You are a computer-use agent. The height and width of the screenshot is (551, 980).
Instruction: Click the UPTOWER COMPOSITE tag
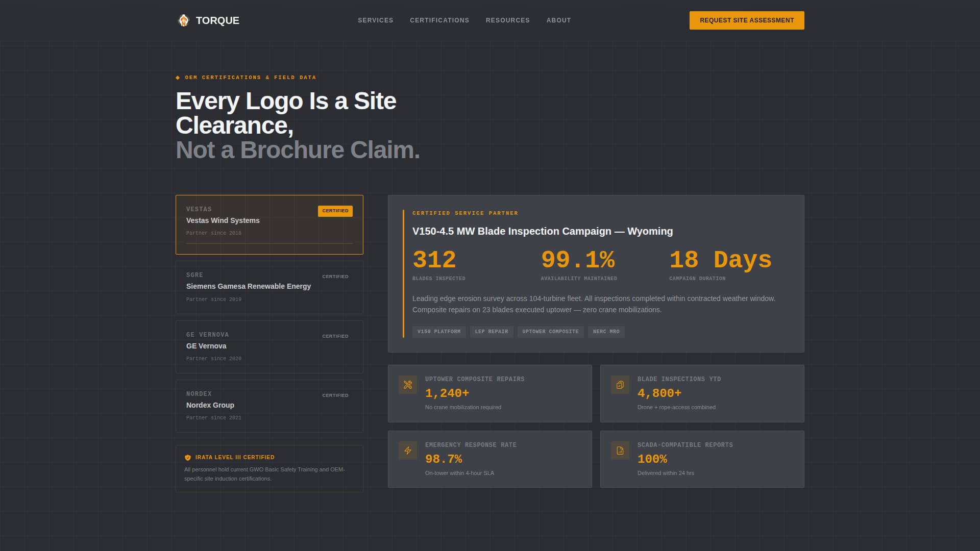click(x=550, y=332)
